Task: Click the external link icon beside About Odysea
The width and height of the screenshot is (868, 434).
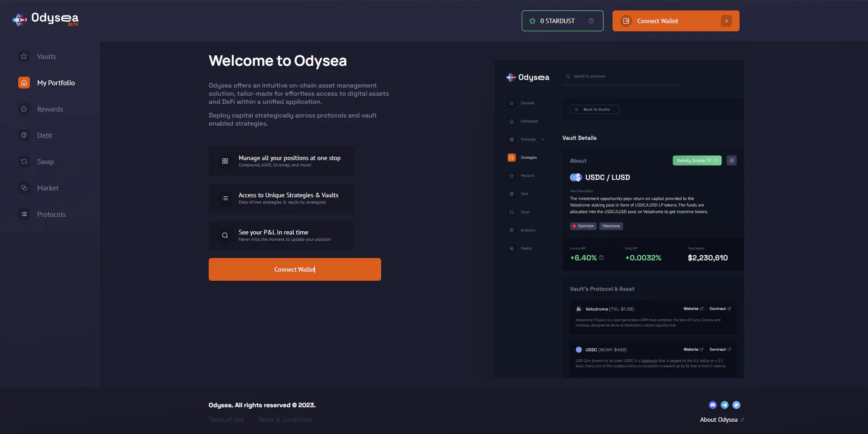Action: (x=742, y=420)
